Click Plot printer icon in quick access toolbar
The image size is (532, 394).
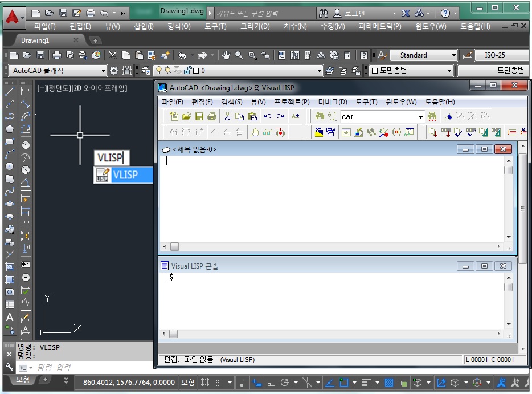click(x=90, y=13)
